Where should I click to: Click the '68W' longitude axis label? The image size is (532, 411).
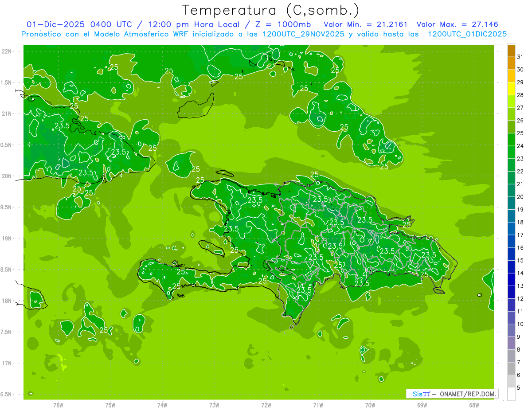pyautogui.click(x=474, y=405)
